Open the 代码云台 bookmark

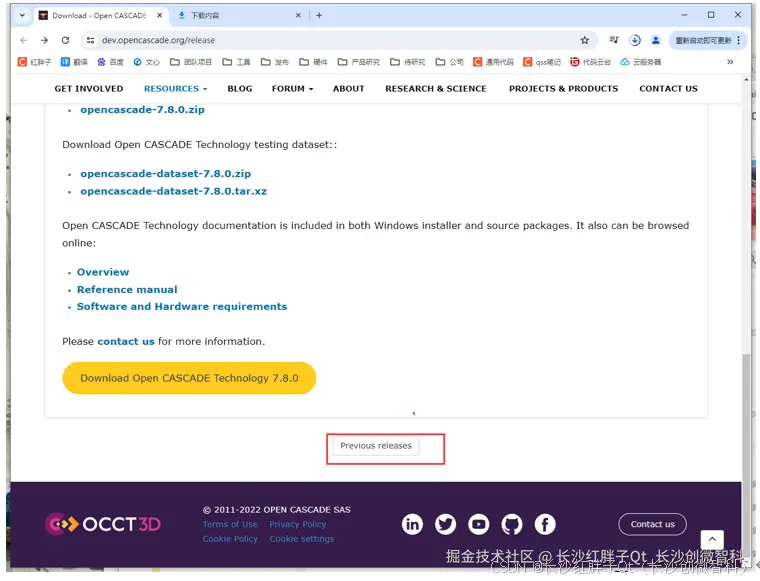[x=590, y=62]
